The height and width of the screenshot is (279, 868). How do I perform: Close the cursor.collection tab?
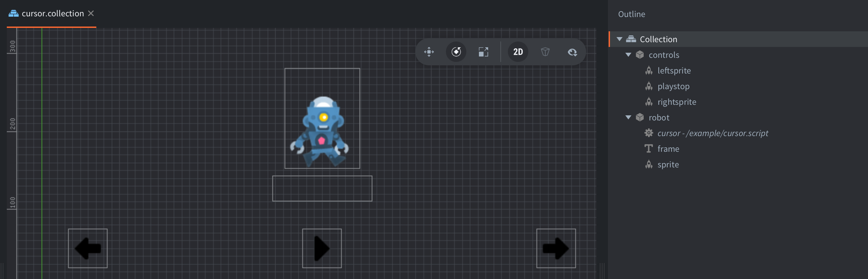click(x=91, y=13)
